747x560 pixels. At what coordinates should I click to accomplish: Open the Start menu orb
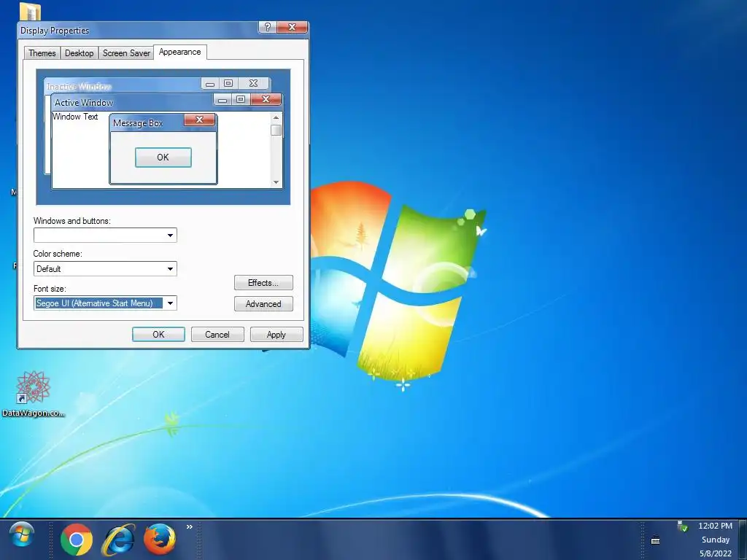[22, 536]
